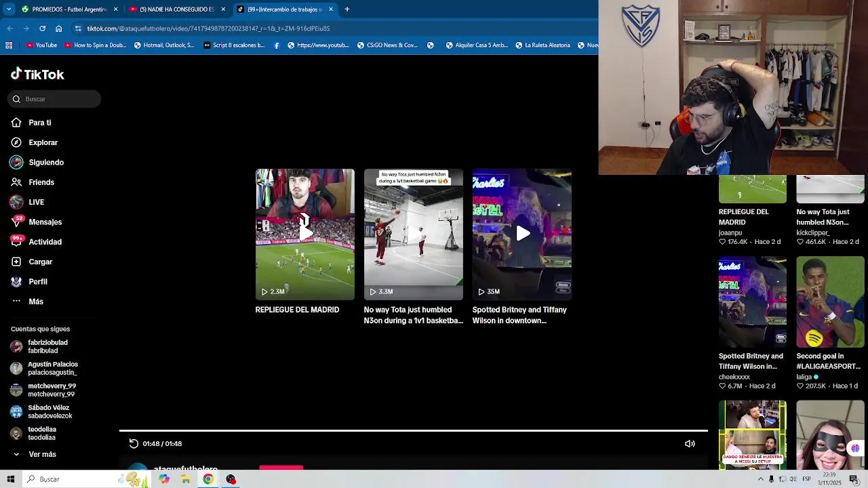Viewport: 868px width, 488px height.
Task: Open YouTube bookmark
Action: tap(41, 45)
